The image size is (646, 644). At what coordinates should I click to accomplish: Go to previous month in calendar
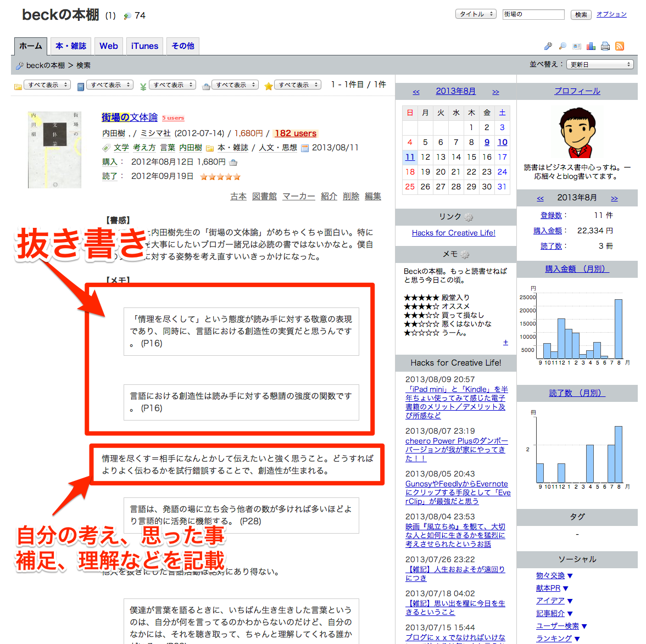(x=416, y=92)
